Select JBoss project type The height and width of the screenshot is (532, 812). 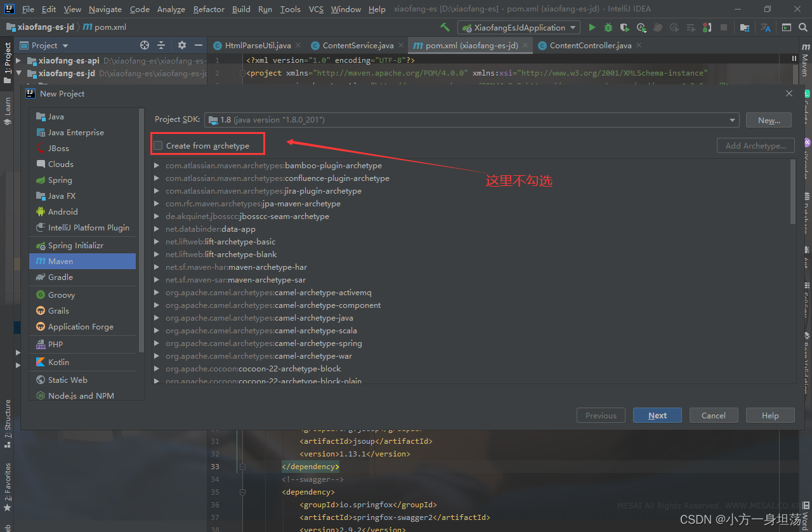tap(82, 148)
